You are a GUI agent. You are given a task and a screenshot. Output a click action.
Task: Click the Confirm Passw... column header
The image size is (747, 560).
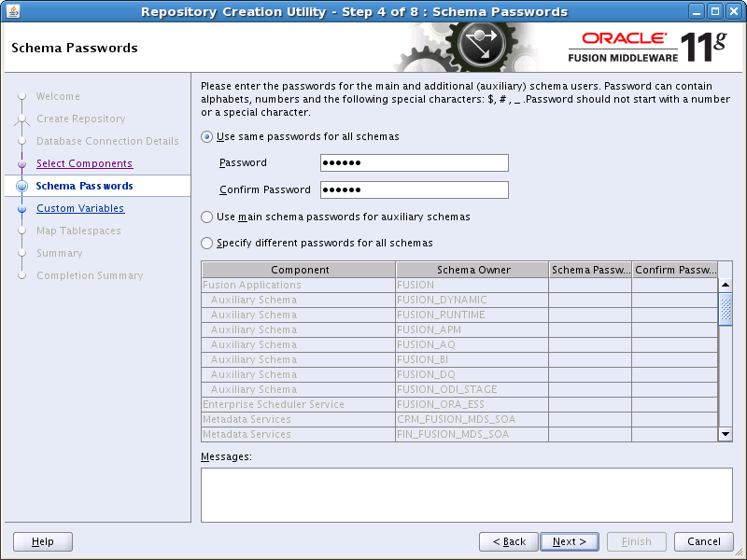[x=675, y=270]
